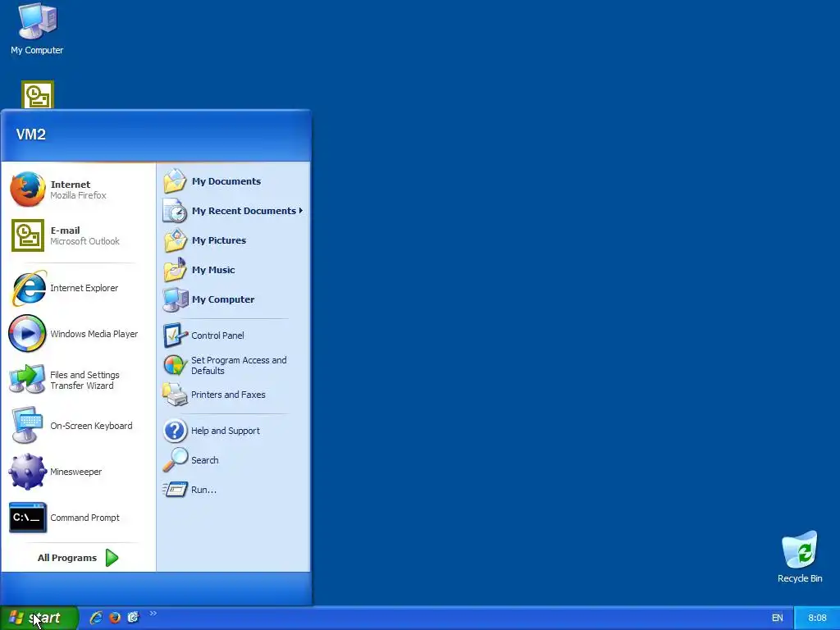Select the Recycle Bin desktop icon
Viewport: 840px width, 630px height.
coord(800,557)
